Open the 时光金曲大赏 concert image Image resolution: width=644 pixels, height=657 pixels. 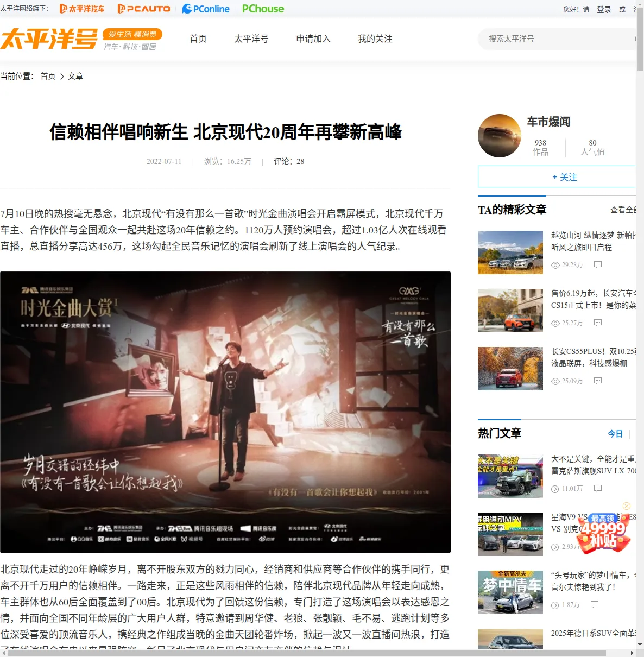(x=225, y=412)
